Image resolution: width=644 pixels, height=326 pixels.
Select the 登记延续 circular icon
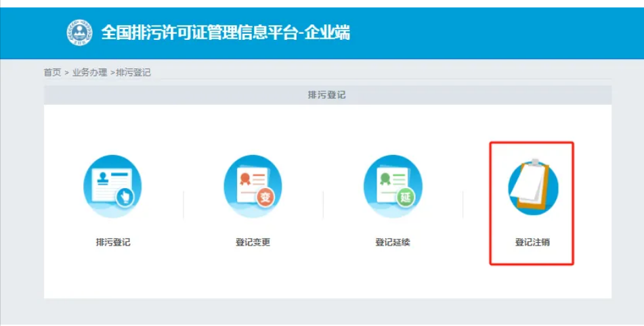point(393,187)
